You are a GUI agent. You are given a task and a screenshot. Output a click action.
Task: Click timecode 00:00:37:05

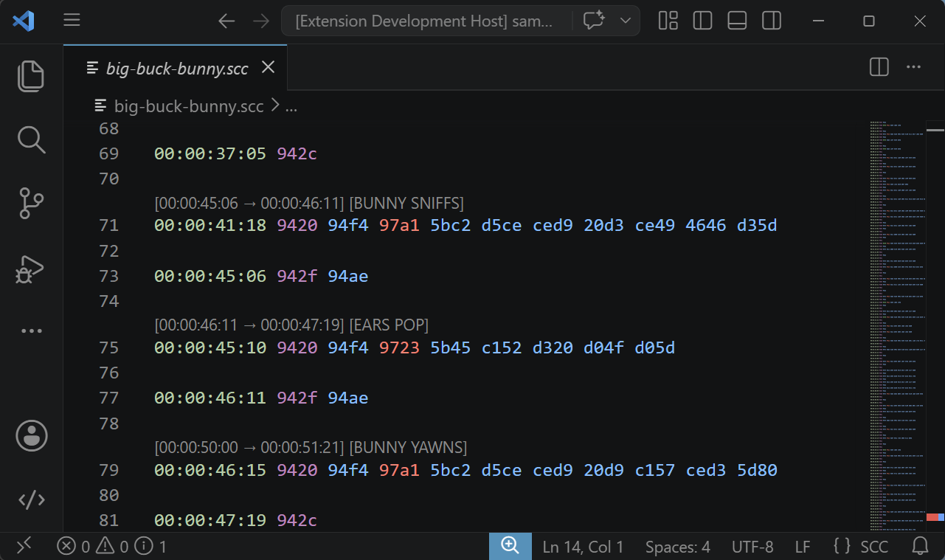[210, 153]
